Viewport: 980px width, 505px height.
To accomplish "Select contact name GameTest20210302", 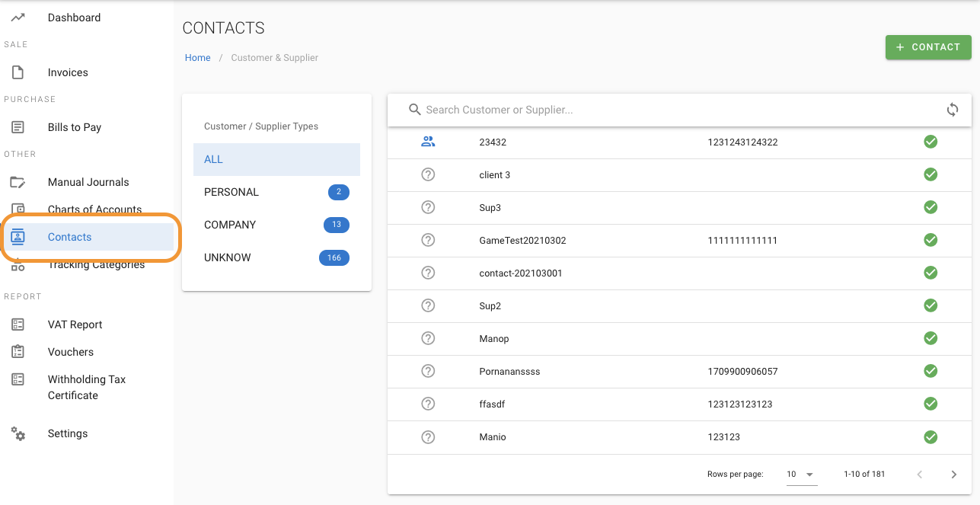I will (522, 240).
